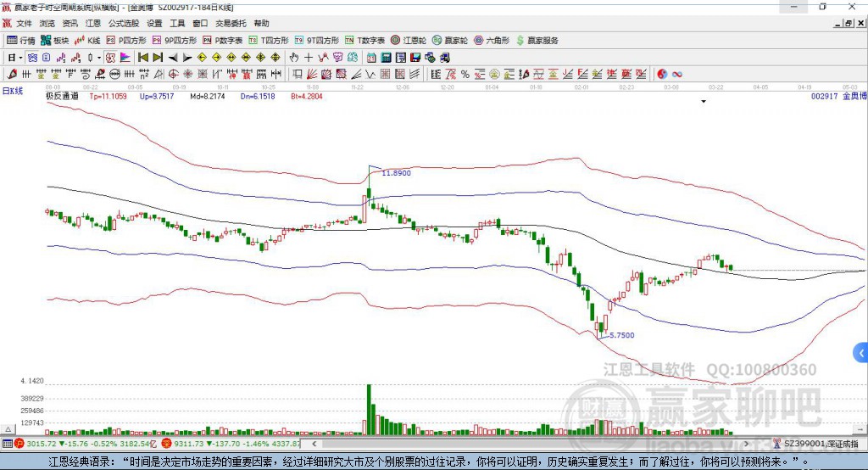Expand the blue side panel chevron tab
Viewport: 868px width, 470px height.
click(861, 353)
